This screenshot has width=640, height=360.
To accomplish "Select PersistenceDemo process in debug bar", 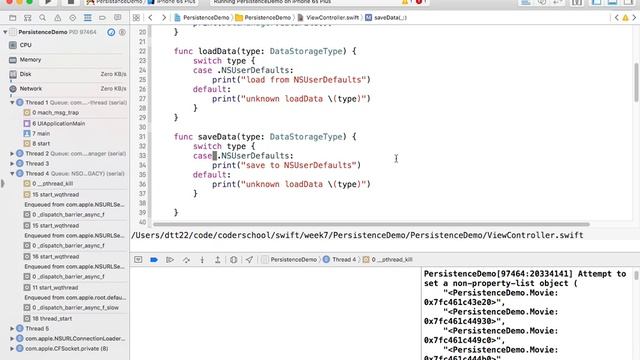I will pos(289,260).
